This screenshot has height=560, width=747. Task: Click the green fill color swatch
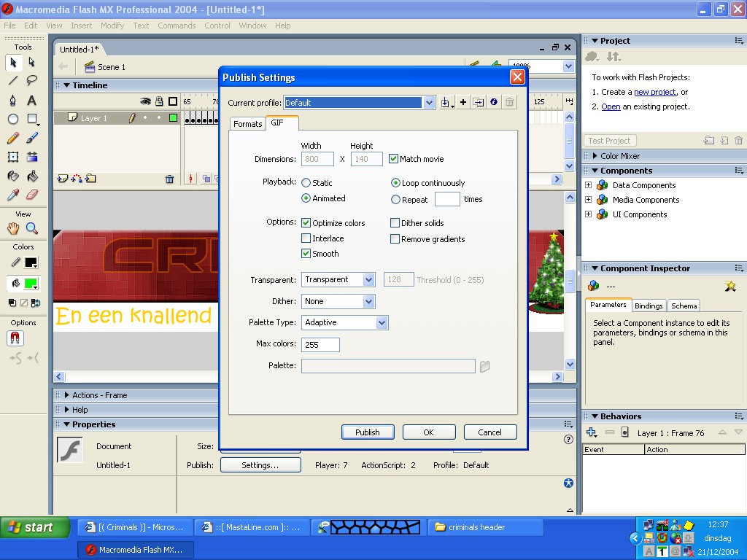pyautogui.click(x=31, y=284)
